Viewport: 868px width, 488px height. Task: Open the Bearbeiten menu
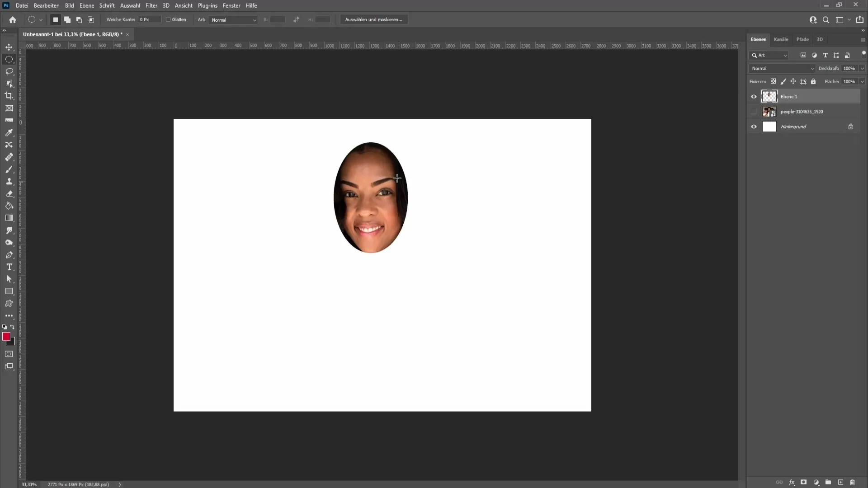click(47, 5)
